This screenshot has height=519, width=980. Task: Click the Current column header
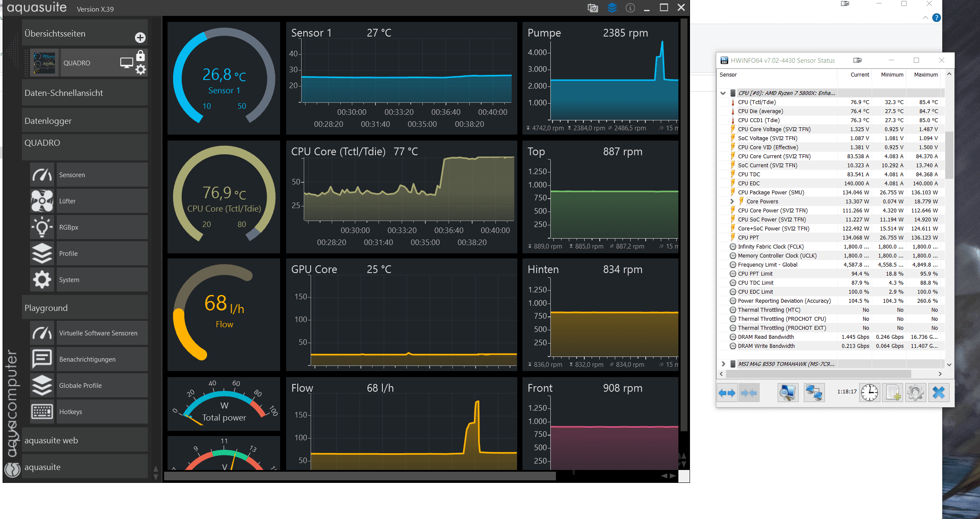tap(855, 75)
